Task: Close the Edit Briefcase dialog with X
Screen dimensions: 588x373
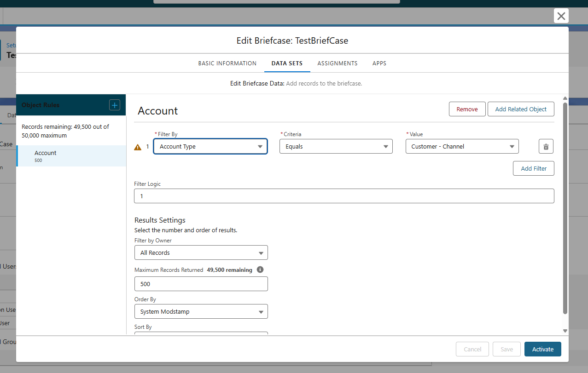Action: 561,16
